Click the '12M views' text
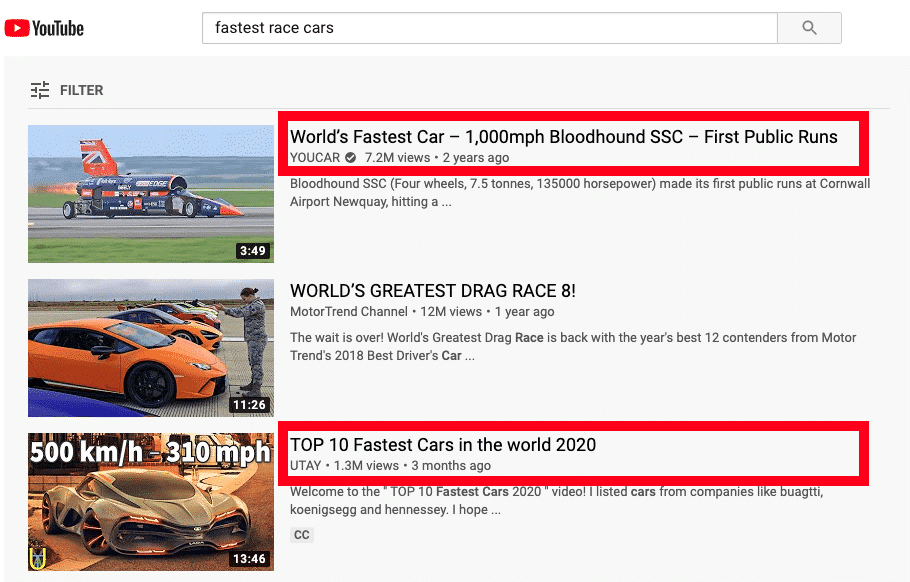This screenshot has width=910, height=582. tap(451, 312)
